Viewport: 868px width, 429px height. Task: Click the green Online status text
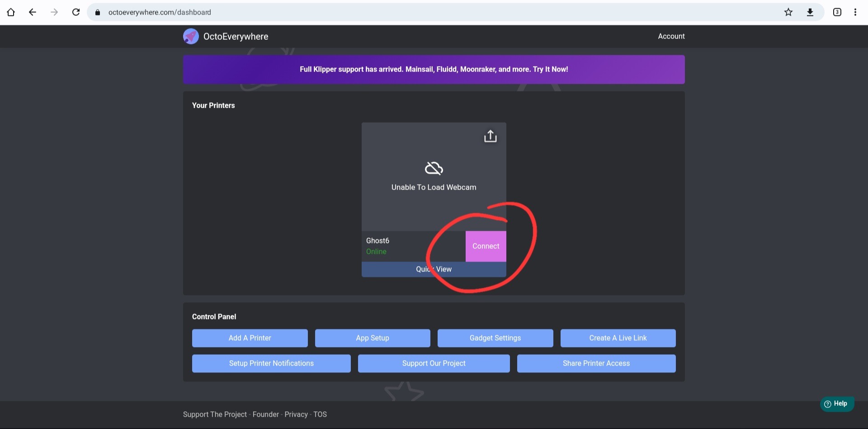click(376, 252)
